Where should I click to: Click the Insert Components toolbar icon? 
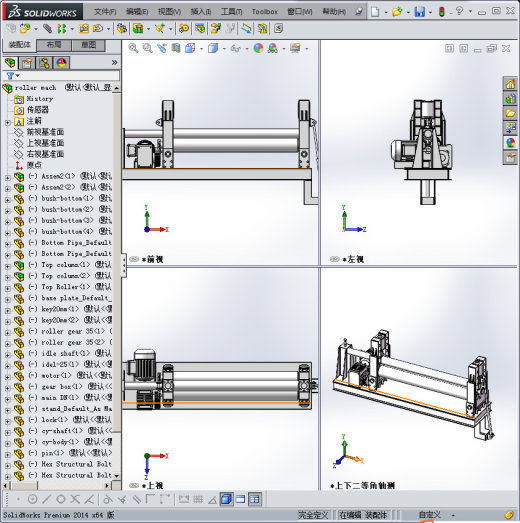25,29
